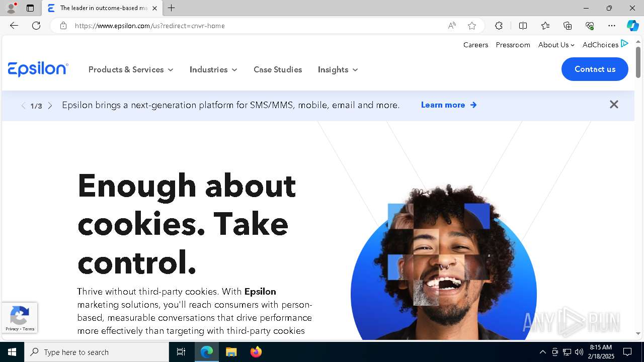Click the Epsilon logo

(38, 69)
